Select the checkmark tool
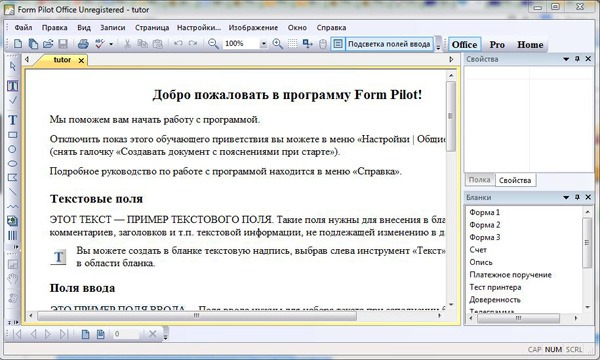 click(x=13, y=100)
